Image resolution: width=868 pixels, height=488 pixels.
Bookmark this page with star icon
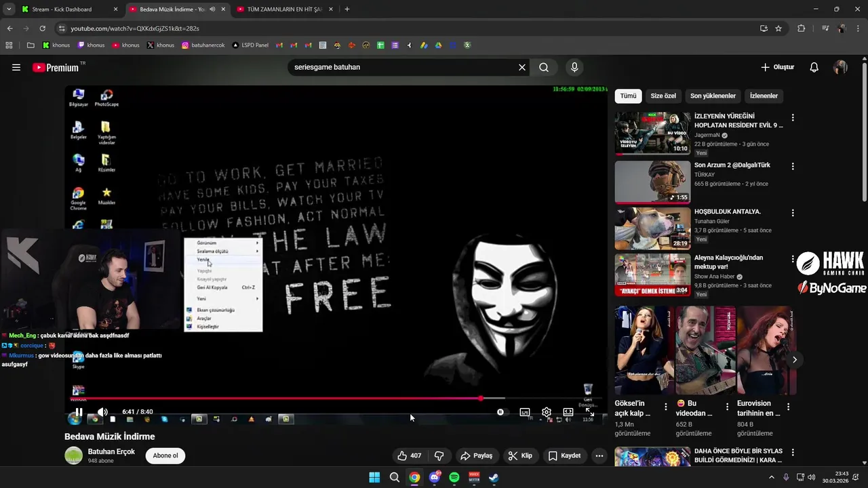pos(778,28)
